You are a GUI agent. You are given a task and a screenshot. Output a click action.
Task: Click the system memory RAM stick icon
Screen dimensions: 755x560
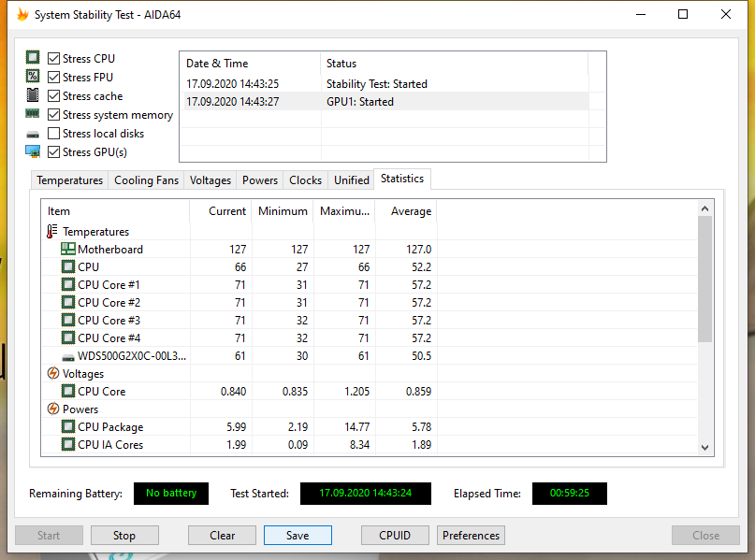pos(32,113)
